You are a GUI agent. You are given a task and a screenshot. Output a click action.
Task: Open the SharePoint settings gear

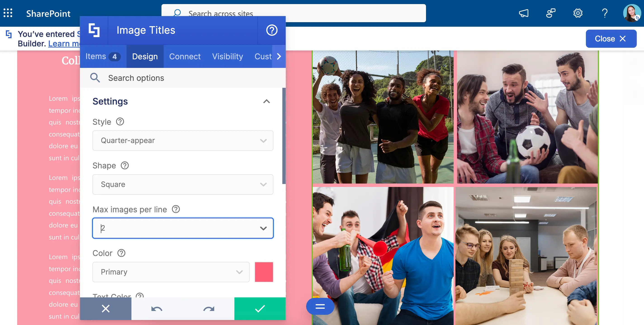(578, 13)
